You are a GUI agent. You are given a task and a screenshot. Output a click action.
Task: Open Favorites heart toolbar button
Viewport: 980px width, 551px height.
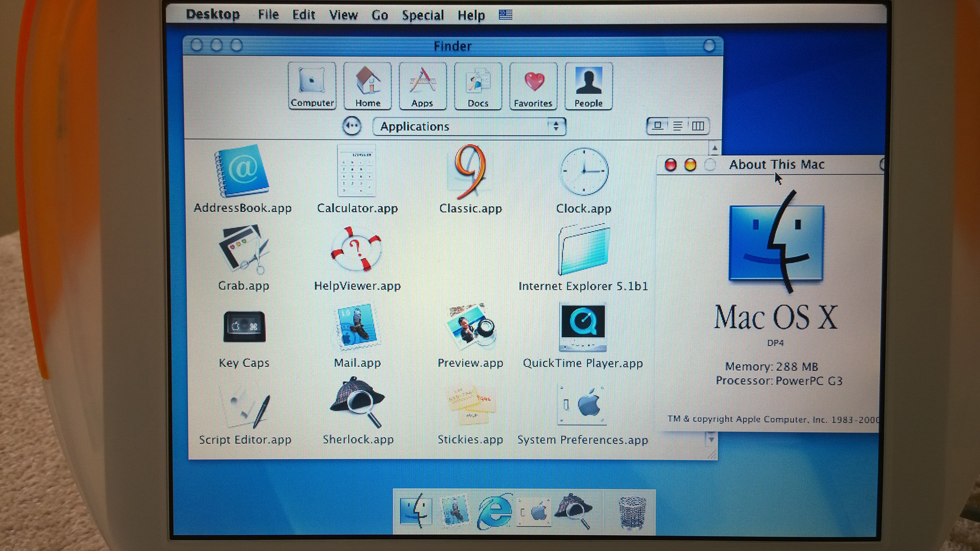pos(533,86)
